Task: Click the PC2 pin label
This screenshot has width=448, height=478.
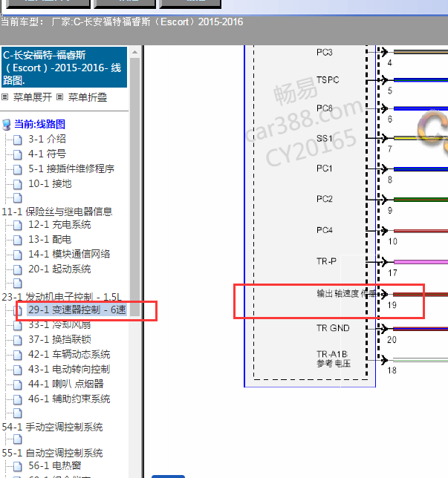Action: [x=325, y=199]
